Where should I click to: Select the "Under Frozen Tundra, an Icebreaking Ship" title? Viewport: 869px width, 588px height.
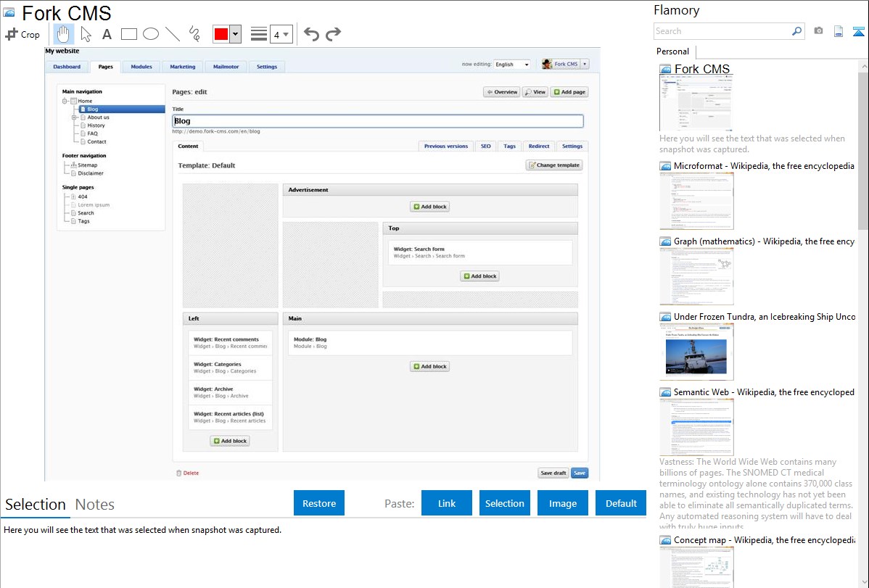tap(765, 317)
